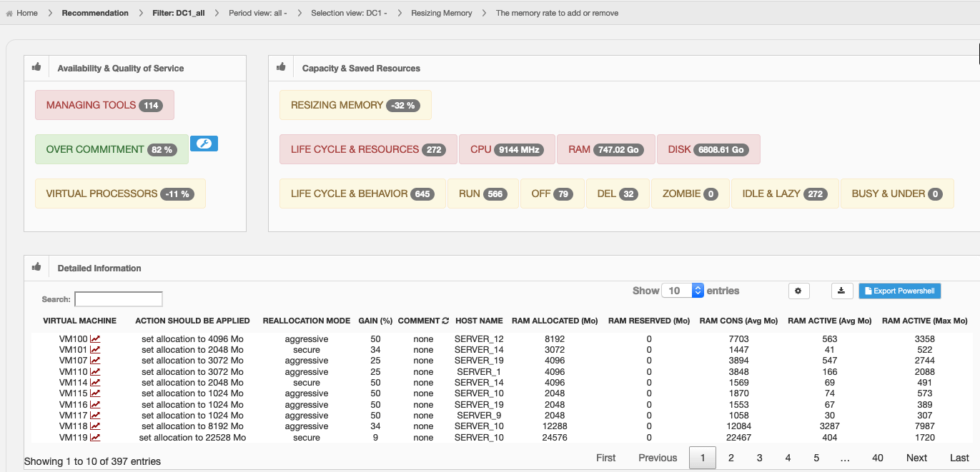Click the DISK 6808.61 Go badge
980x472 pixels.
tap(708, 149)
